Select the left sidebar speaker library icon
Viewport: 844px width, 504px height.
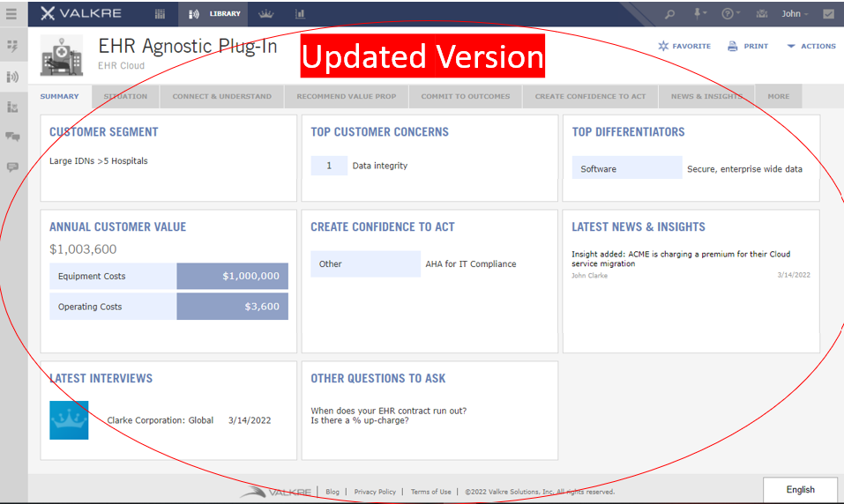(12, 77)
